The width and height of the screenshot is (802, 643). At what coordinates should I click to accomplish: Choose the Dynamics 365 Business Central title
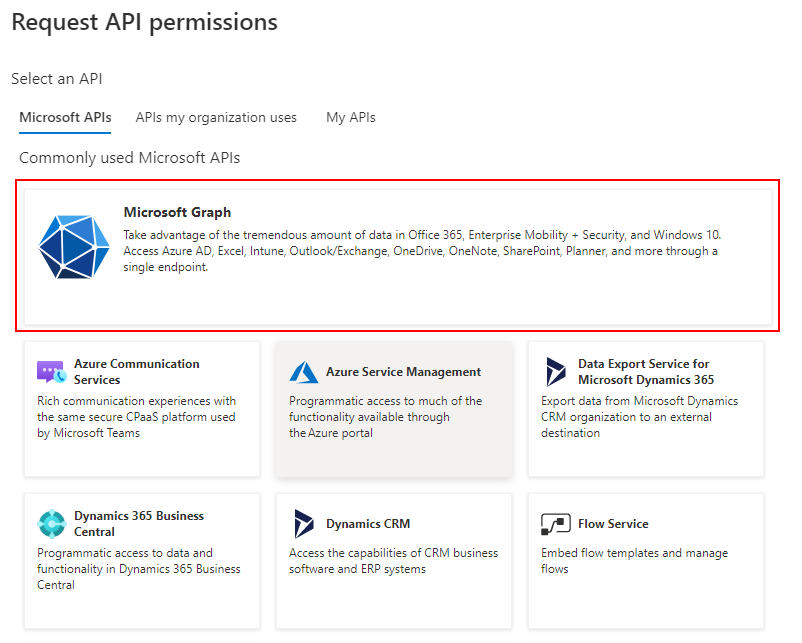pyautogui.click(x=139, y=524)
